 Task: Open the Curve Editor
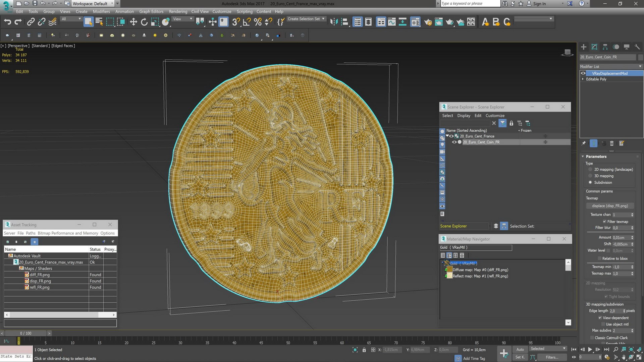(392, 22)
